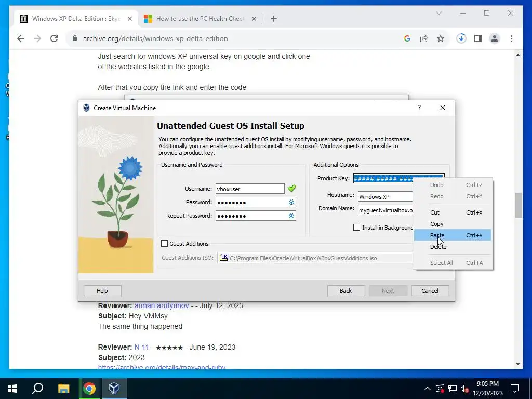532x399 pixels.
Task: Click the Guest Additions ISO path field
Action: point(315,258)
